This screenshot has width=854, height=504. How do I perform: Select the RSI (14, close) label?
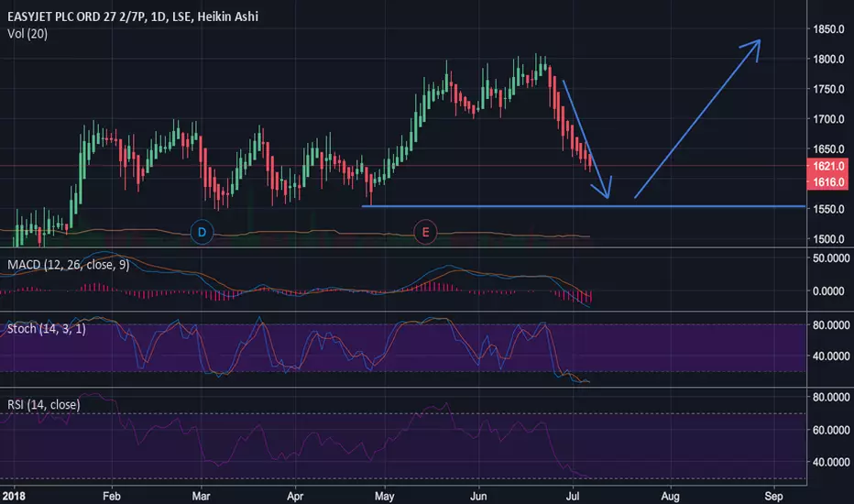click(44, 404)
